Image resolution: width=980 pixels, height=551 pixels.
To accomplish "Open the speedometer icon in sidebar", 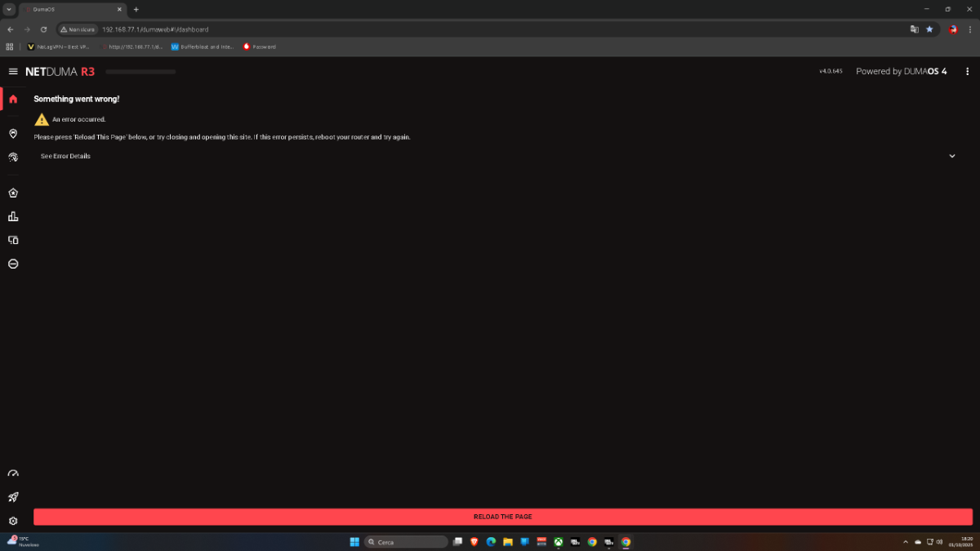I will coord(13,473).
